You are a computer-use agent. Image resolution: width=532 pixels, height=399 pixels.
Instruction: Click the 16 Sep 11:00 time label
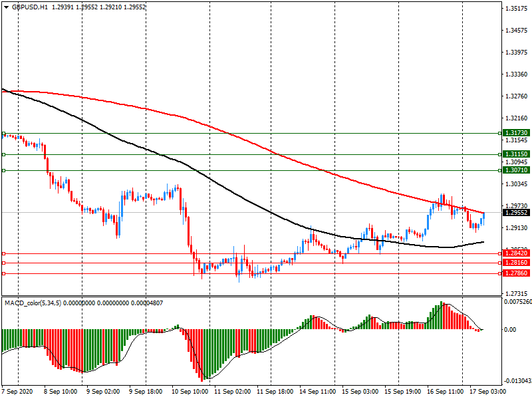(x=445, y=392)
